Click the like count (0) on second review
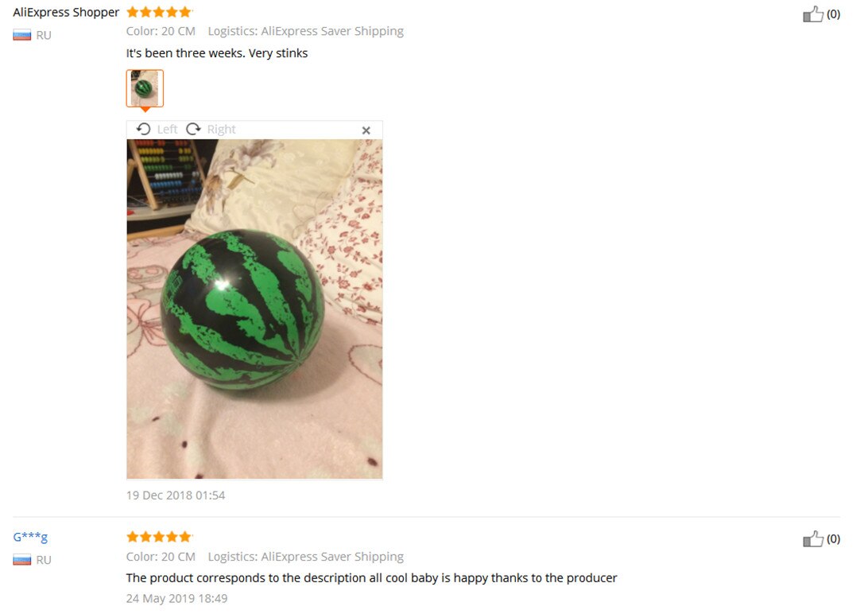 833,538
